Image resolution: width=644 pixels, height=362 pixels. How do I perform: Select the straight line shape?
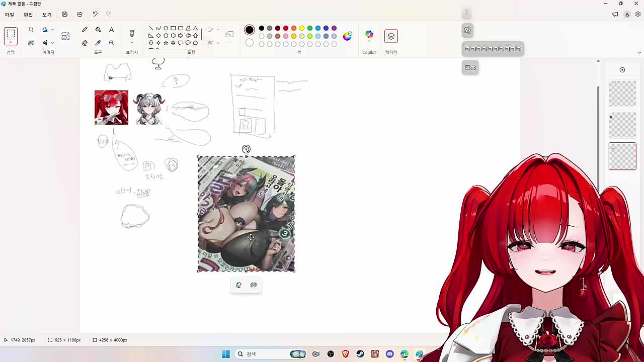point(151,28)
